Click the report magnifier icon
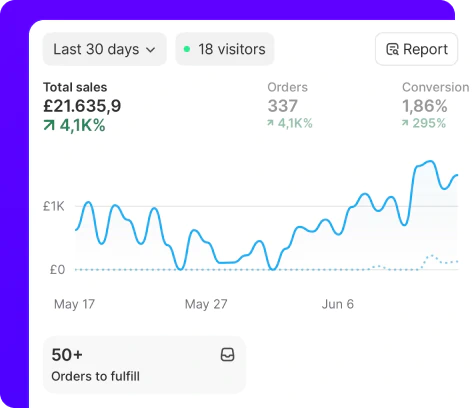Image resolution: width=472 pixels, height=408 pixels. [x=392, y=49]
